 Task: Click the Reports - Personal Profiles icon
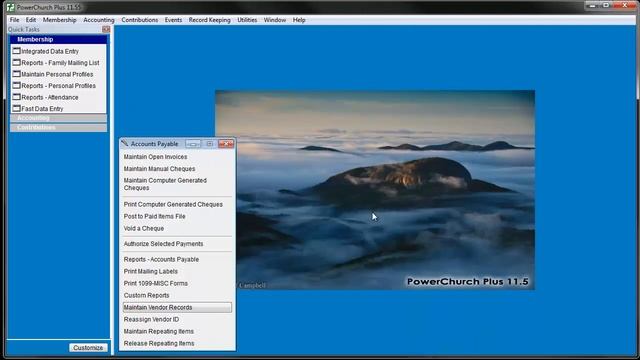(x=16, y=85)
